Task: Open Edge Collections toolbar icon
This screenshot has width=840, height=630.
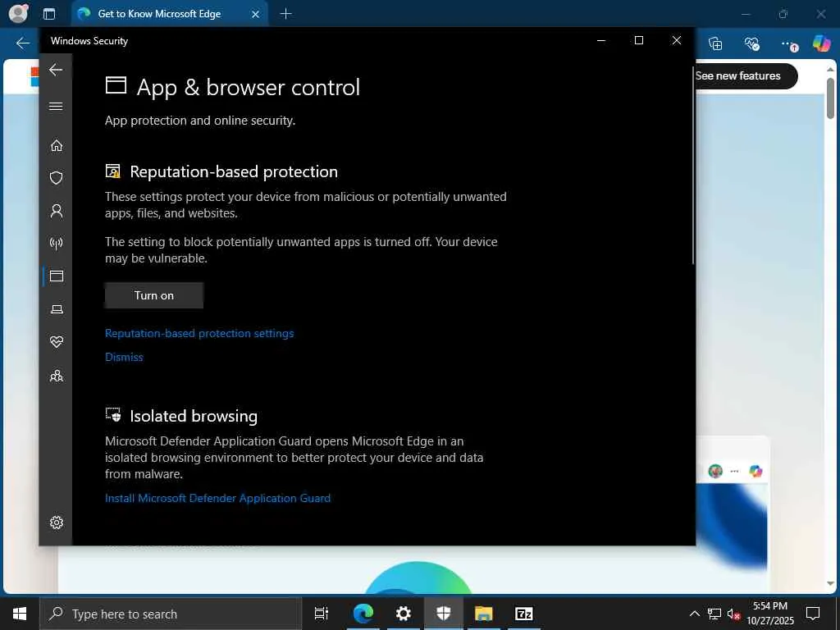Action: point(715,43)
